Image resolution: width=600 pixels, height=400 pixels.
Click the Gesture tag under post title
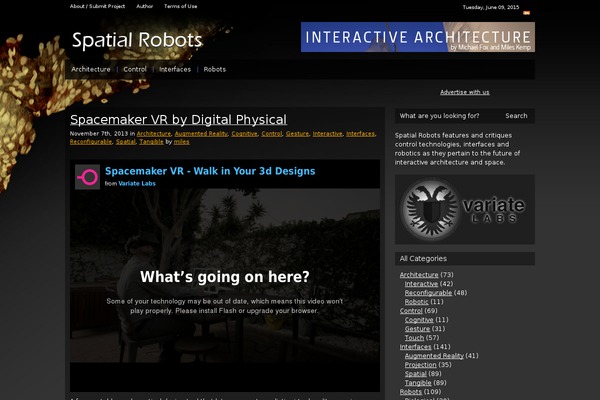point(297,134)
